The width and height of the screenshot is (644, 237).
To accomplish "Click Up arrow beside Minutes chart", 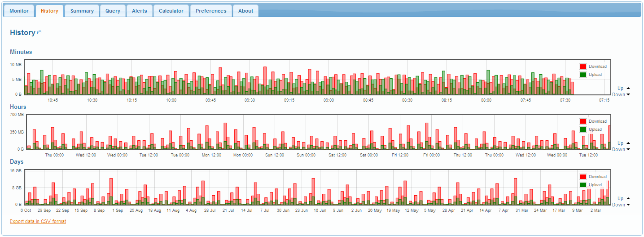I will click(628, 88).
